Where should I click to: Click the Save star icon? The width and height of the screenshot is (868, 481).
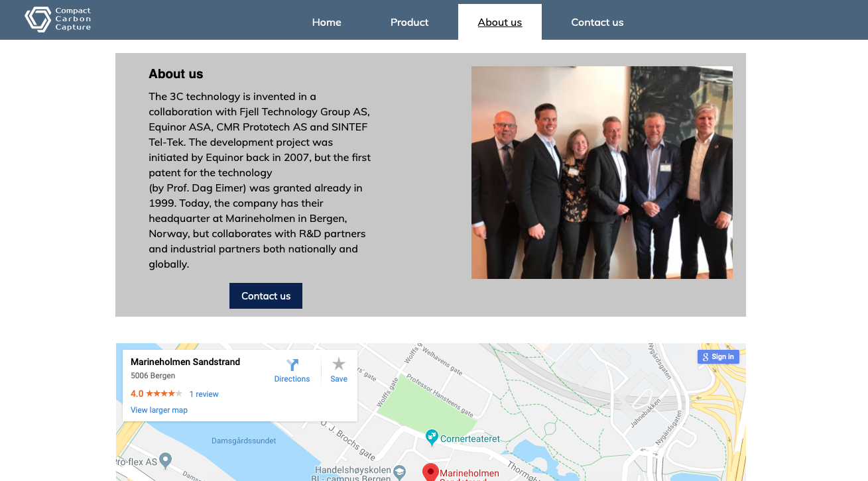339,364
